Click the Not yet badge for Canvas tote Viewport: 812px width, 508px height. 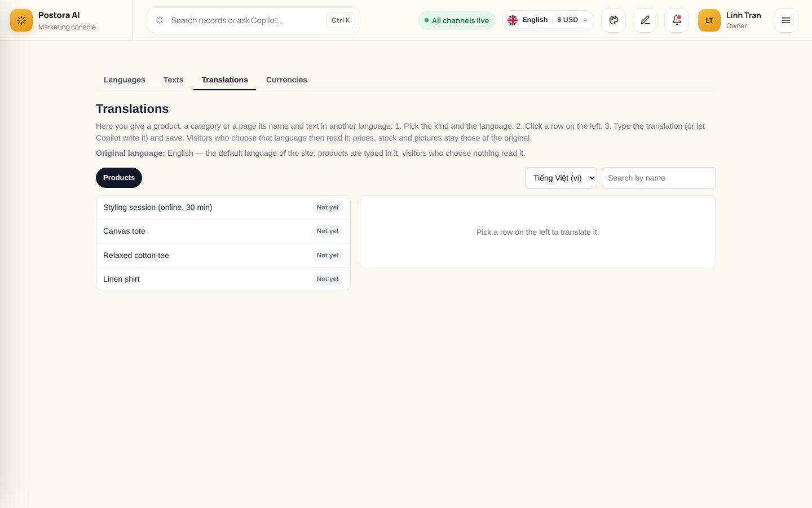pyautogui.click(x=328, y=231)
